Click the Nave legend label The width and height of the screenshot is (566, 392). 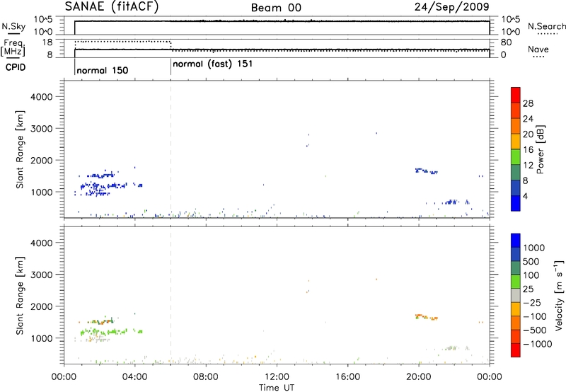[538, 49]
